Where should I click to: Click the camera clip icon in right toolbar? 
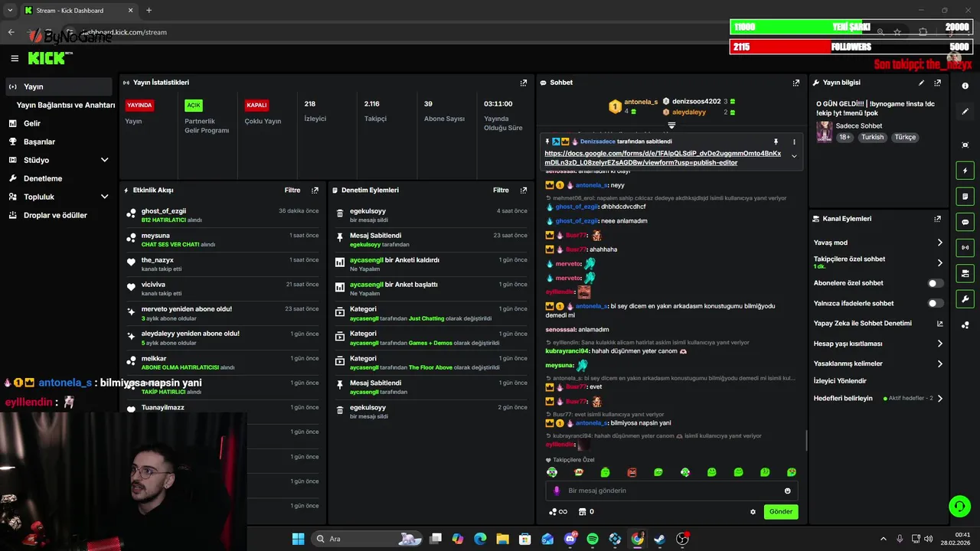click(965, 273)
